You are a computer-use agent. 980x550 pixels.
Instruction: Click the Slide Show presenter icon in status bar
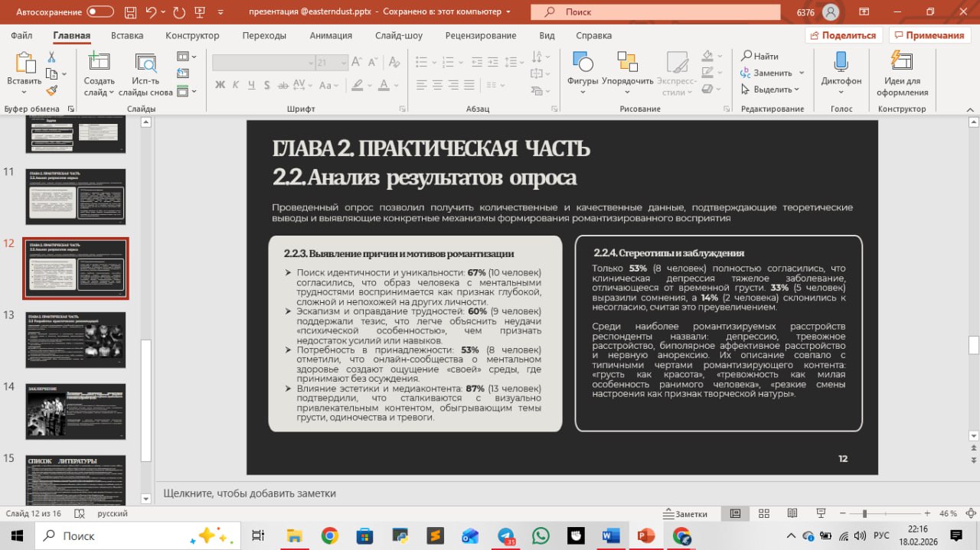(x=821, y=513)
